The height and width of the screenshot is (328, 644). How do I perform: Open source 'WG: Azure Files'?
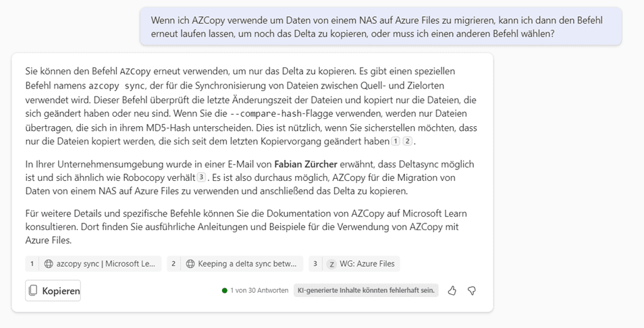coord(354,264)
